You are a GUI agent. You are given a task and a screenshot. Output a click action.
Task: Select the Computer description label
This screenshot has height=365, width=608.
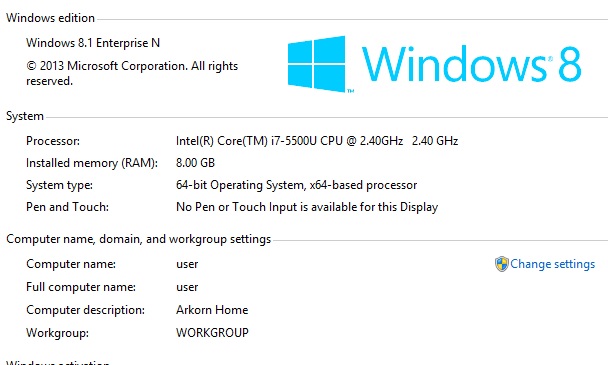point(85,310)
